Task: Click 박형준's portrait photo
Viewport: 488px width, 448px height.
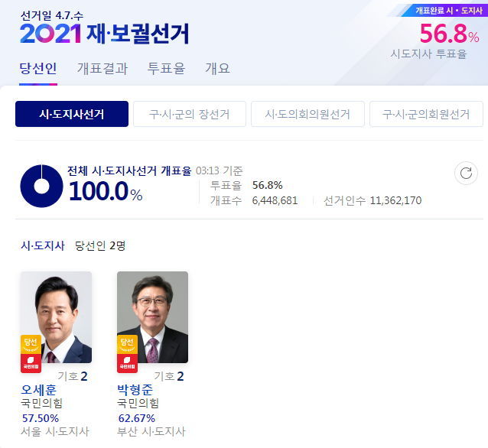Action: 152,317
